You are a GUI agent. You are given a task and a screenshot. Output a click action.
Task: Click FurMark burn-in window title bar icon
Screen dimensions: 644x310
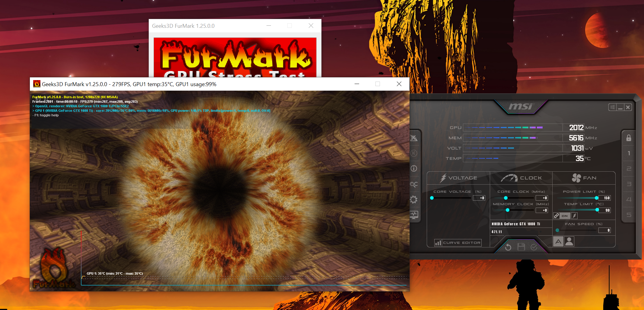(37, 84)
